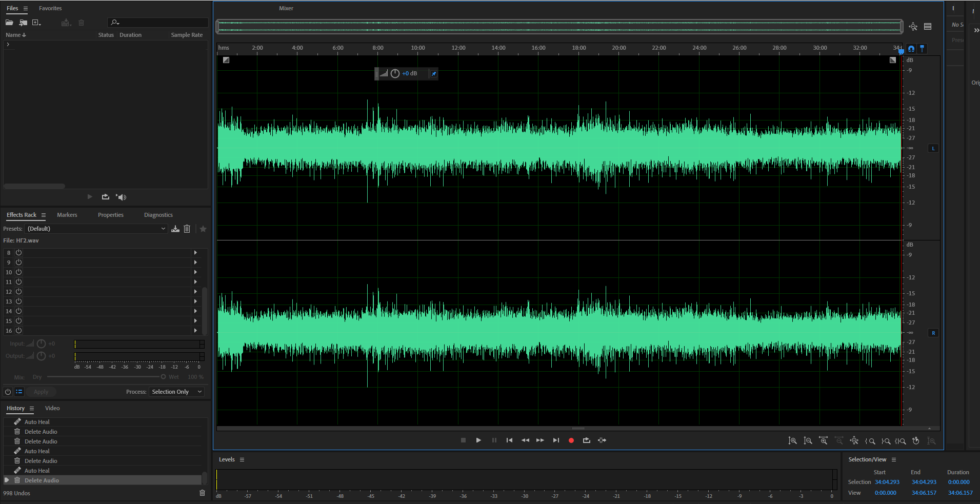Viewport: 980px width, 504px height.
Task: Switch to the Diagnostics tab
Action: [158, 215]
